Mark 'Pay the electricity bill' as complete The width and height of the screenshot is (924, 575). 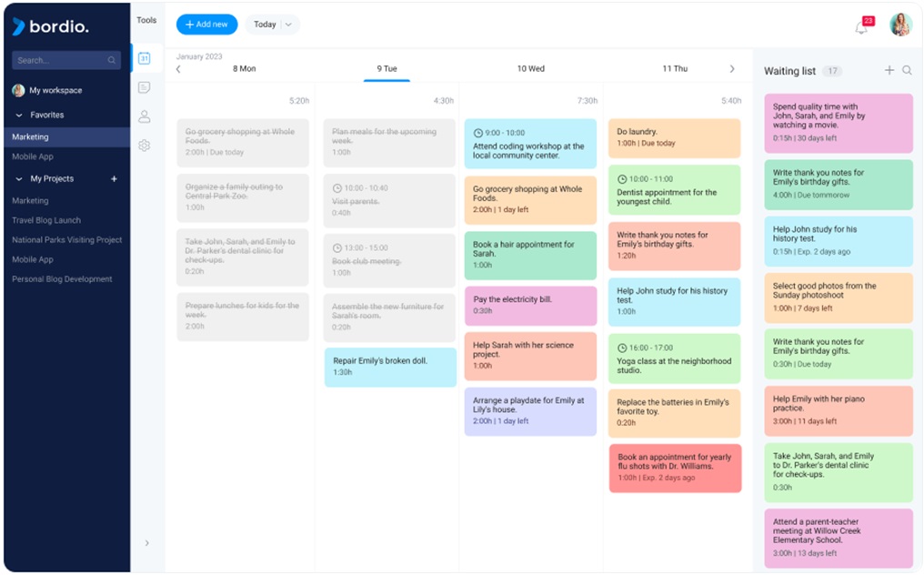point(530,304)
